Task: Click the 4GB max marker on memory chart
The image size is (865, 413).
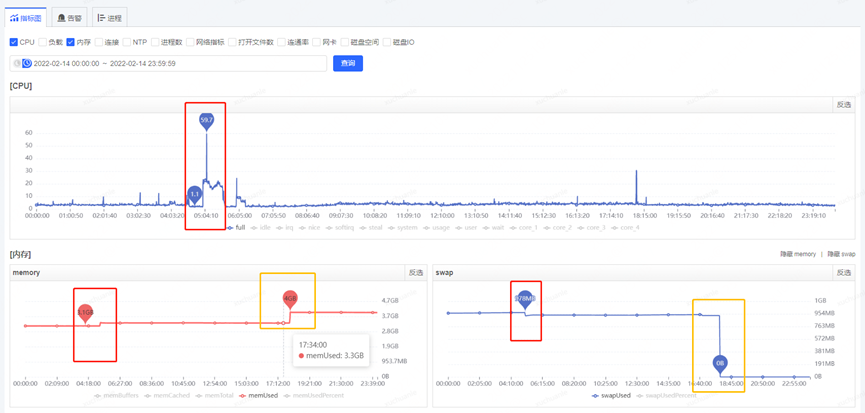Action: click(x=290, y=298)
